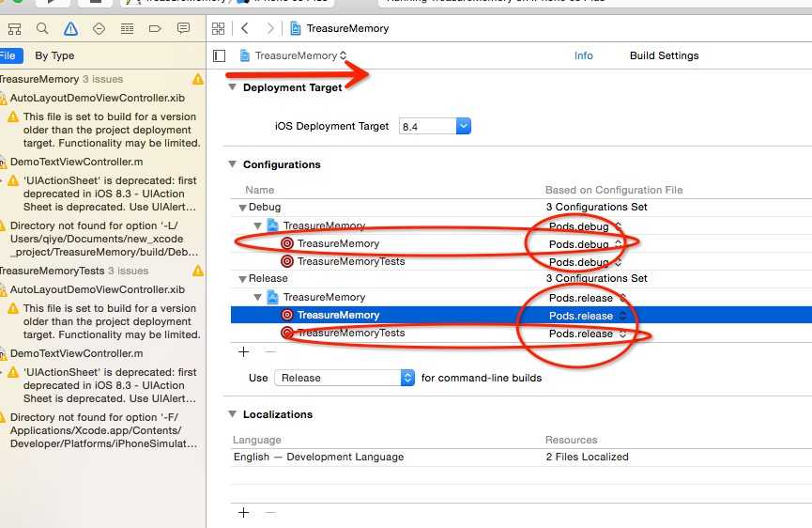Open the related items grid icon
This screenshot has width=812, height=528.
219,28
